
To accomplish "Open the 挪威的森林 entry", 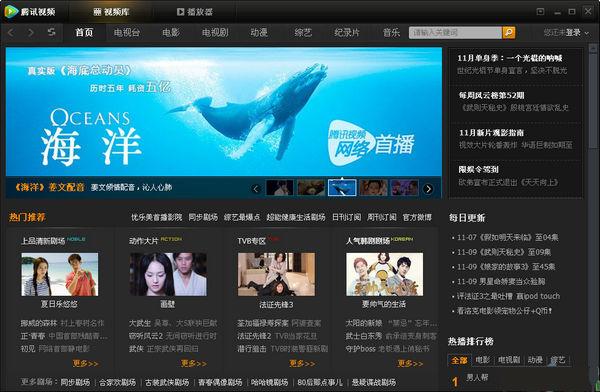I will (x=39, y=323).
